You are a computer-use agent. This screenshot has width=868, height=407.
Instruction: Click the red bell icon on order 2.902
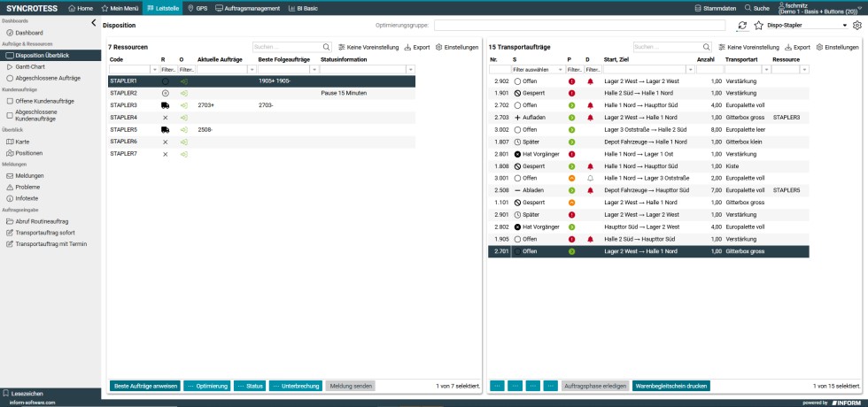(x=590, y=81)
